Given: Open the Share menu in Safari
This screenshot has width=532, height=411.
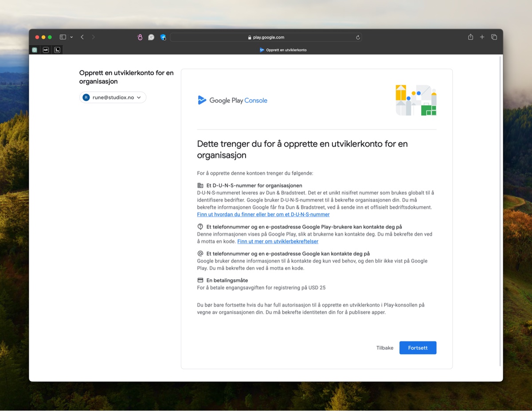Looking at the screenshot, I should point(470,37).
